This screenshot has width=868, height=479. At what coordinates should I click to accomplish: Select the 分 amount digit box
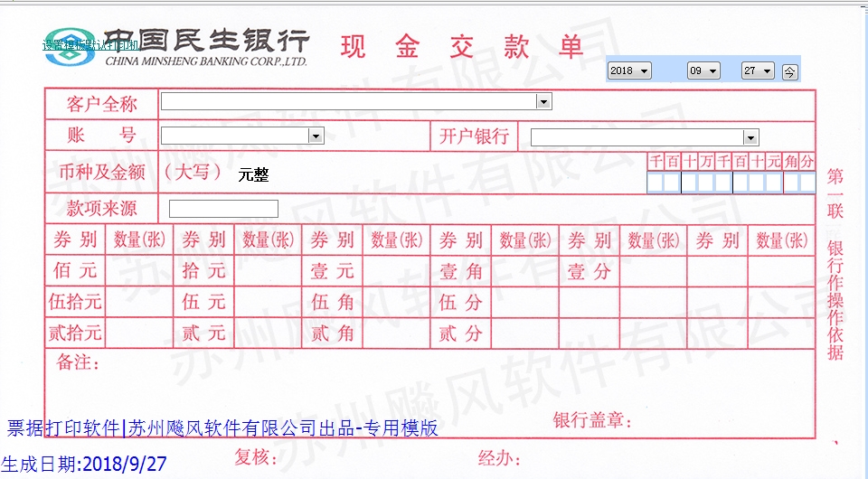(x=807, y=183)
